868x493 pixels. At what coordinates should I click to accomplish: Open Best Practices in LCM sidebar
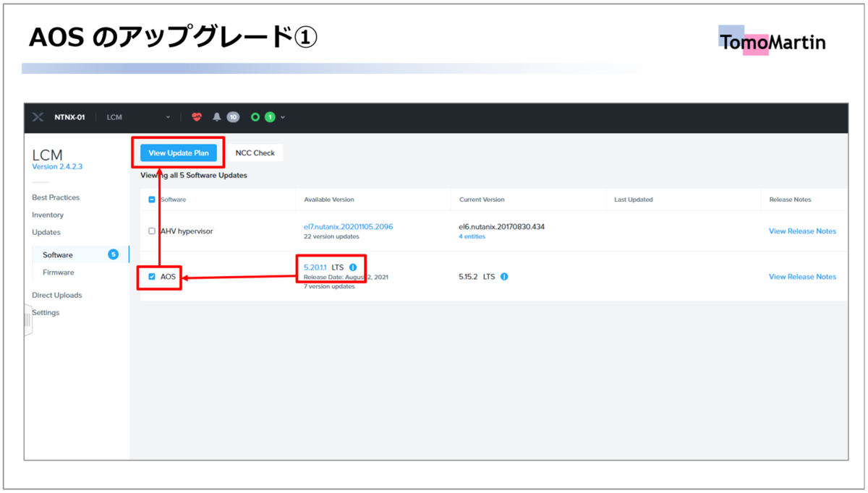(56, 197)
